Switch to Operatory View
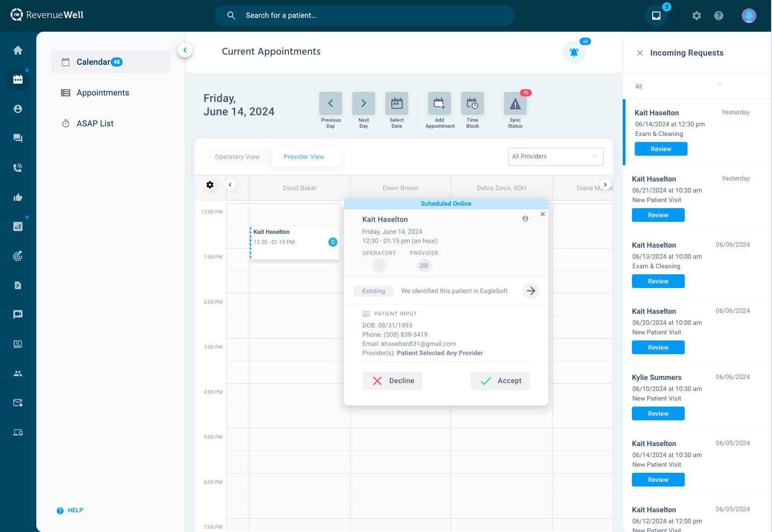The width and height of the screenshot is (772, 532). pyautogui.click(x=237, y=157)
